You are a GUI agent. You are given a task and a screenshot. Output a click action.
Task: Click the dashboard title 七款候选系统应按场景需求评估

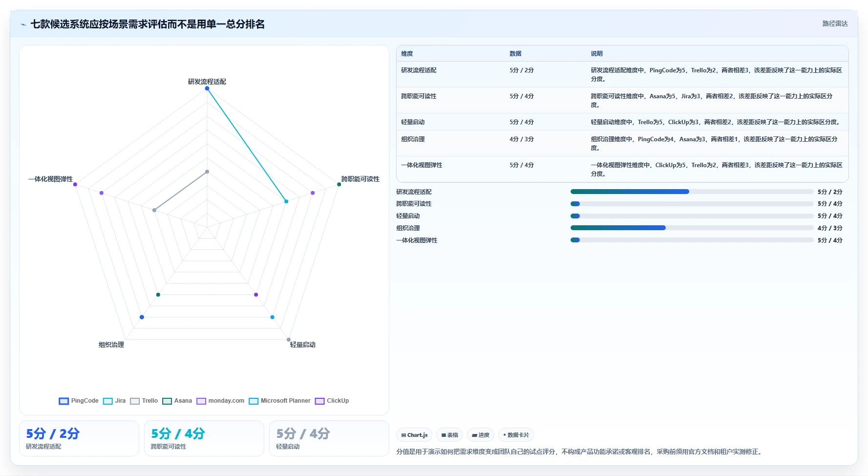148,24
